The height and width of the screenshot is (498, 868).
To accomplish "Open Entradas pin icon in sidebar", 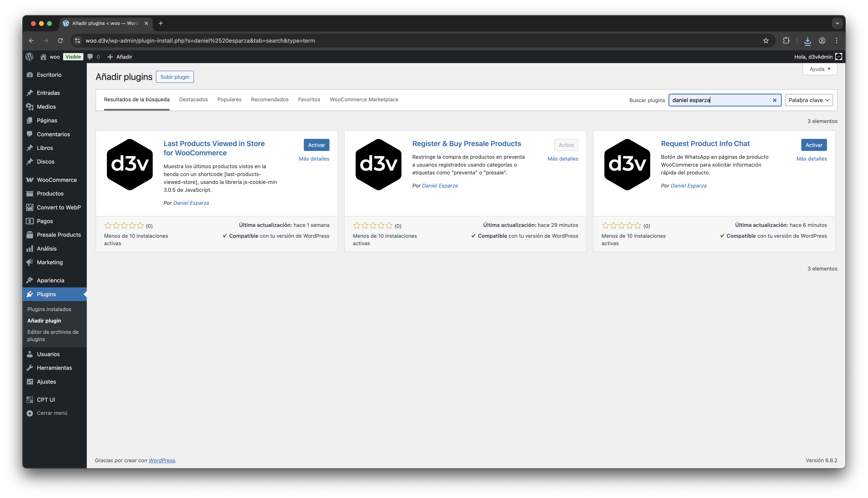I will click(x=30, y=93).
